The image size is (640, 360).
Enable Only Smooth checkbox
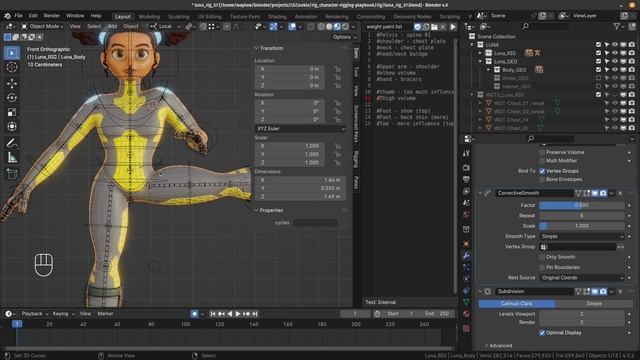(x=542, y=257)
